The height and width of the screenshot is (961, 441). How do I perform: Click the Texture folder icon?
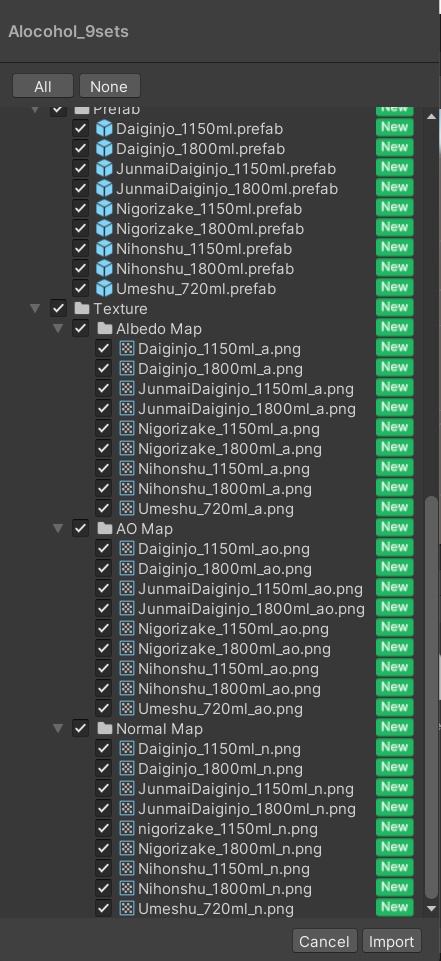(81, 308)
